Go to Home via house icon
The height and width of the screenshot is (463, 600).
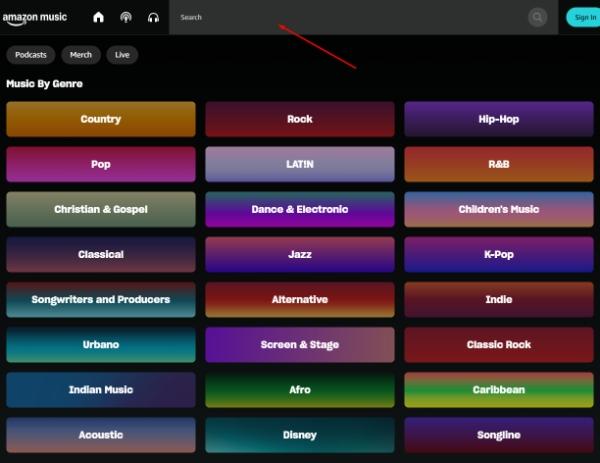pyautogui.click(x=98, y=17)
